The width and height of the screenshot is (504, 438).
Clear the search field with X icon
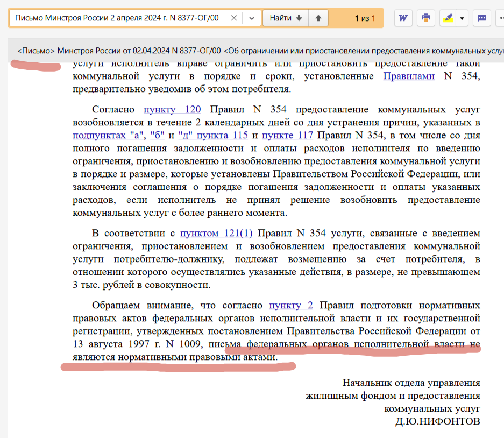[x=233, y=18]
